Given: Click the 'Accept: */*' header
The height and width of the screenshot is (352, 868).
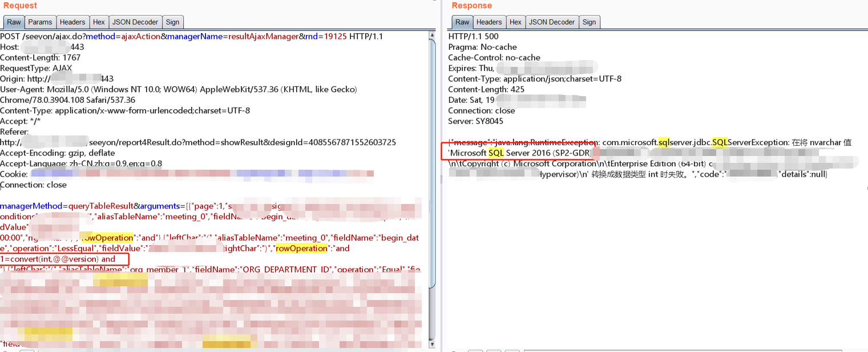Looking at the screenshot, I should [20, 121].
